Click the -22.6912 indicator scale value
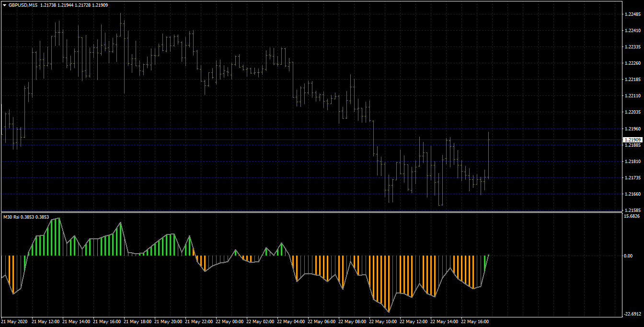The height and width of the screenshot is (327, 644). (x=632, y=315)
